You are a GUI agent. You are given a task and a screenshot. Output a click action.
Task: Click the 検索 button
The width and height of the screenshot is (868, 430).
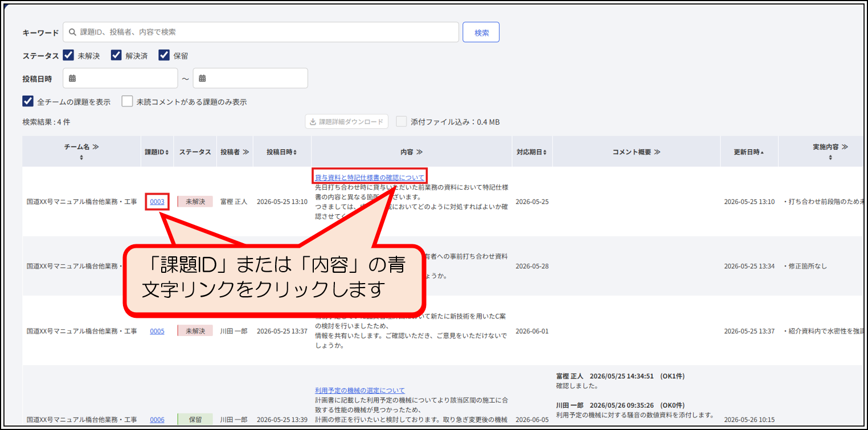click(481, 32)
